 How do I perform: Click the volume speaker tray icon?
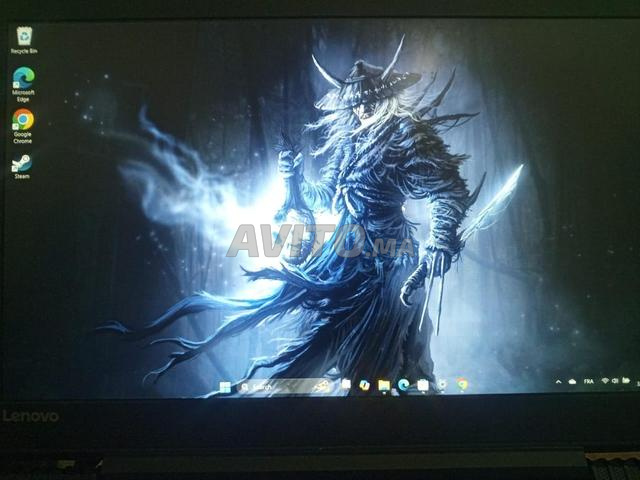615,381
